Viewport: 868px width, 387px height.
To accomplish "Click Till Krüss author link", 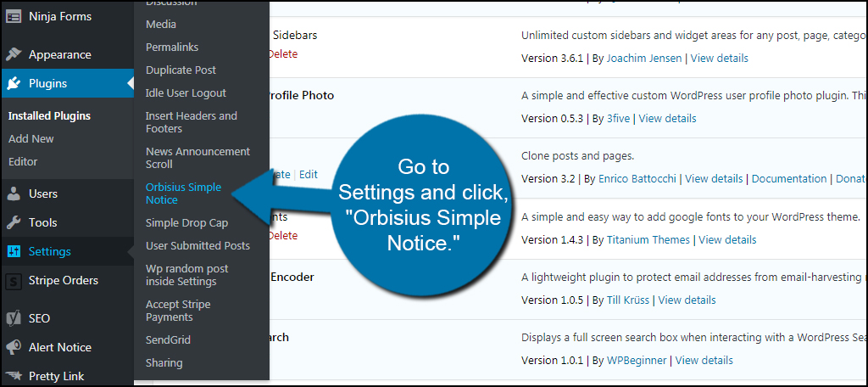I will pos(628,300).
